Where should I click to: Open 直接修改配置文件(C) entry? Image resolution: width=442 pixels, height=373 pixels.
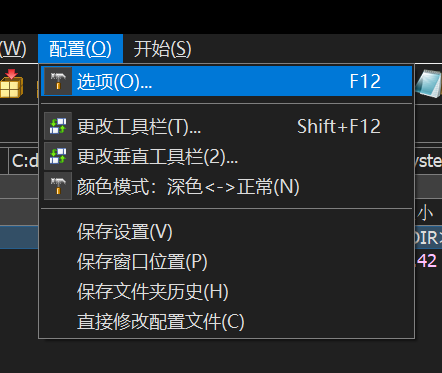226,322
